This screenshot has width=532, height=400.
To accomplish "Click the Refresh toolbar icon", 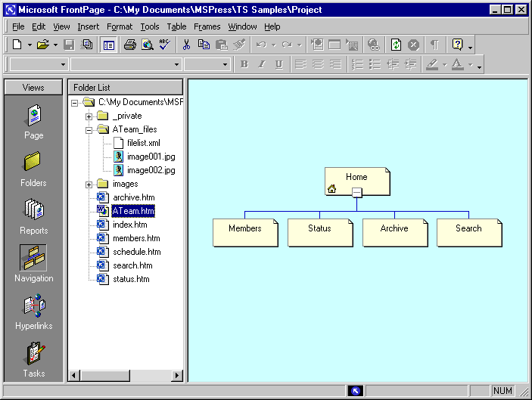I will [396, 45].
